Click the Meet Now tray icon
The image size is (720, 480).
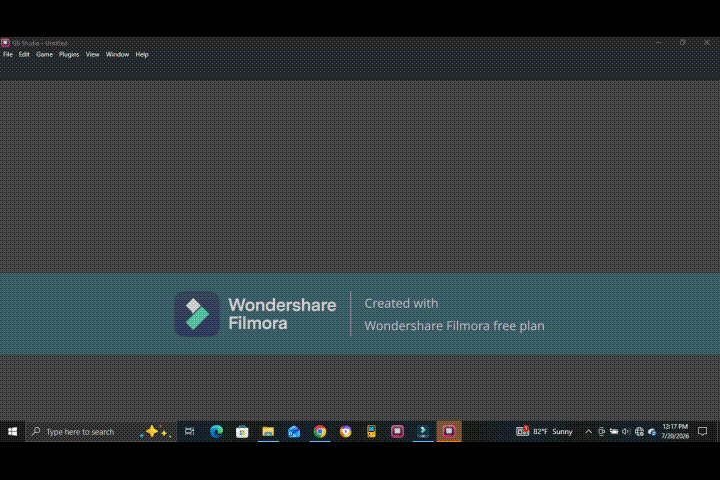tap(602, 431)
